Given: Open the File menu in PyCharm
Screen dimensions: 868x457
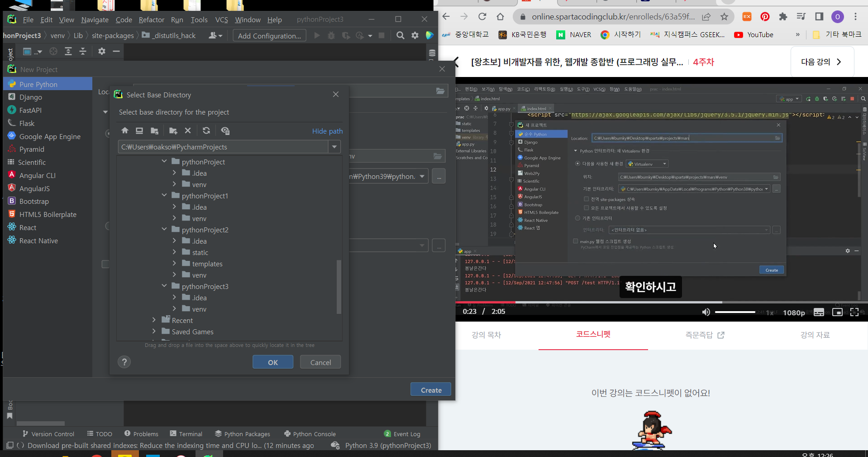Looking at the screenshot, I should 28,19.
